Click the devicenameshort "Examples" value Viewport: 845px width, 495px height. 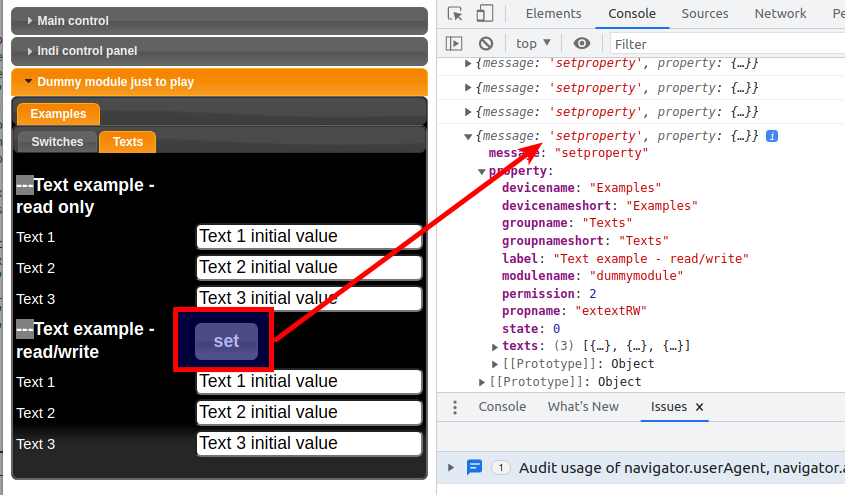662,206
